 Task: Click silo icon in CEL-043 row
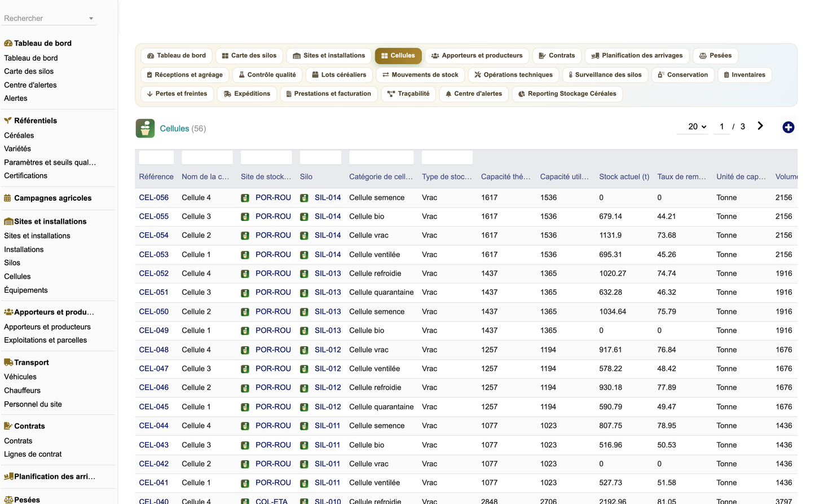[304, 445]
